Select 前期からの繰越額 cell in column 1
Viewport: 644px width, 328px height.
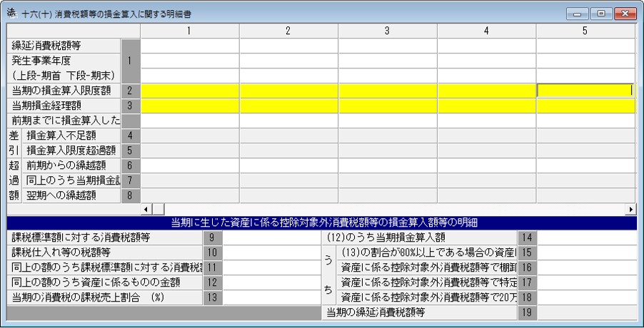[x=190, y=165]
